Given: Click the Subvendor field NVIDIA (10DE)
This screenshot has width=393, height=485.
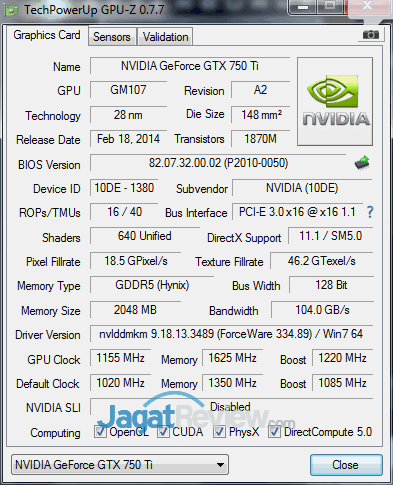Looking at the screenshot, I should point(302,188).
